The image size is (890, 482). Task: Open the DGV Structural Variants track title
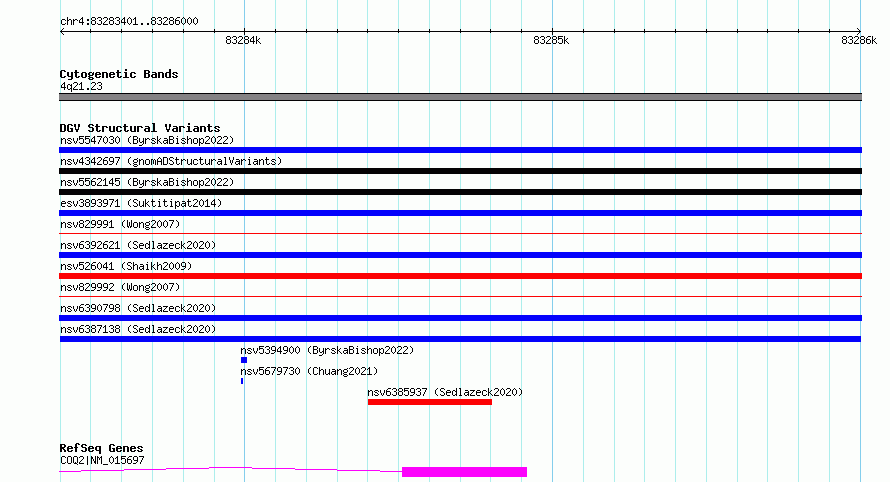[140, 128]
